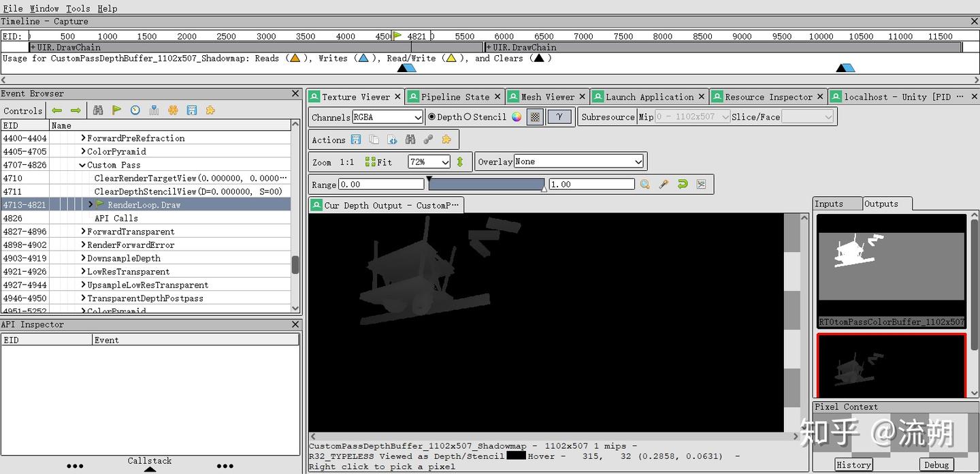Open the Tools menu
The width and height of the screenshot is (980, 474).
pyautogui.click(x=78, y=8)
